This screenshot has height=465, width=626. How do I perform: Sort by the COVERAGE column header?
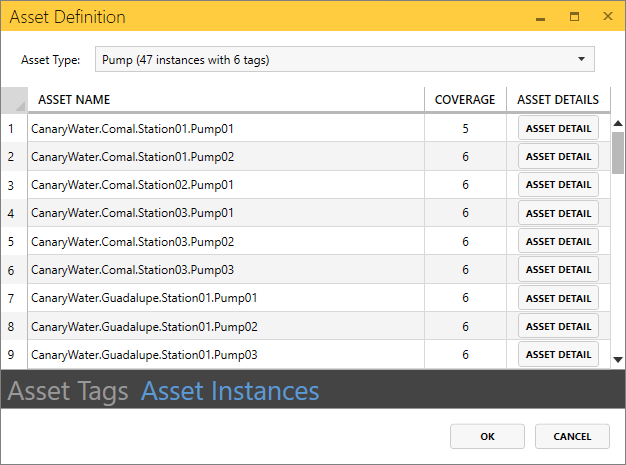(x=465, y=99)
